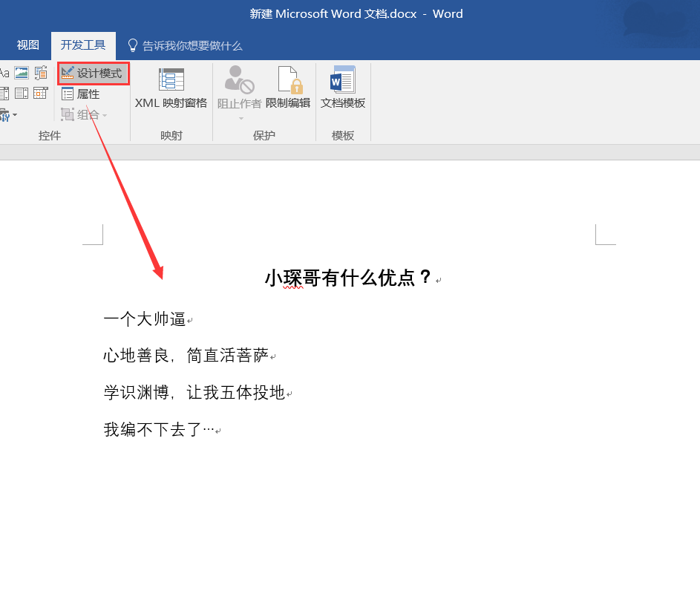Open the 属性 control properties
Screen dimensions: 700x594
click(81, 94)
